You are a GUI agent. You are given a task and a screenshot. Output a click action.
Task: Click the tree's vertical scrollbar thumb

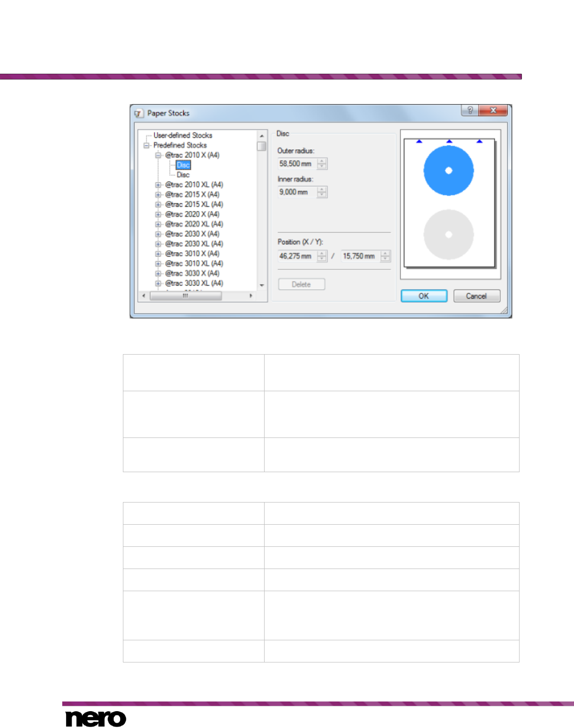[262, 146]
